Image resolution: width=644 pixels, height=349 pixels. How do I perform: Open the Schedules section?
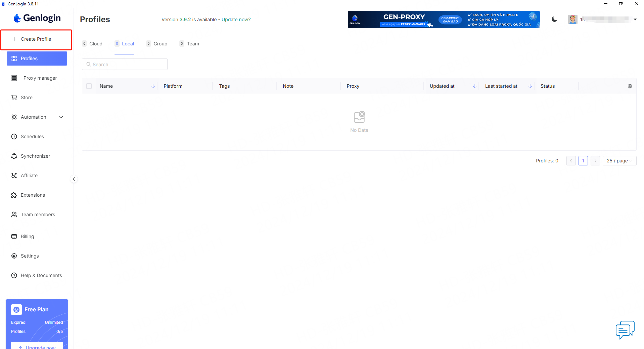[32, 137]
